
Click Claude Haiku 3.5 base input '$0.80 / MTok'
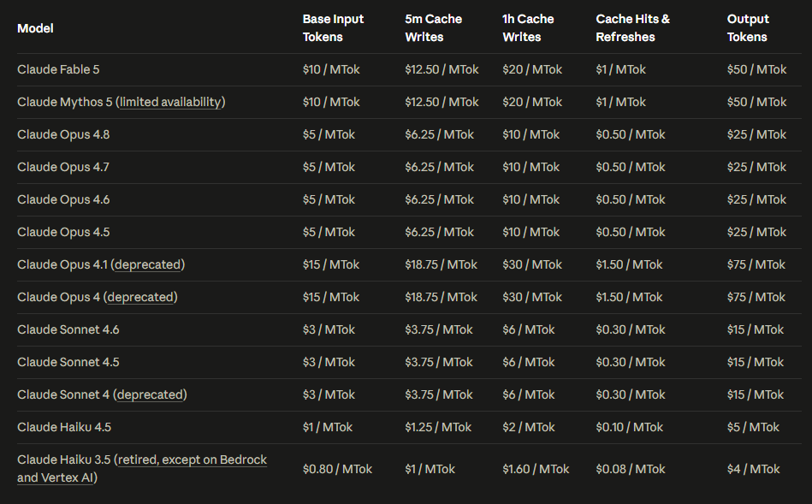(337, 469)
